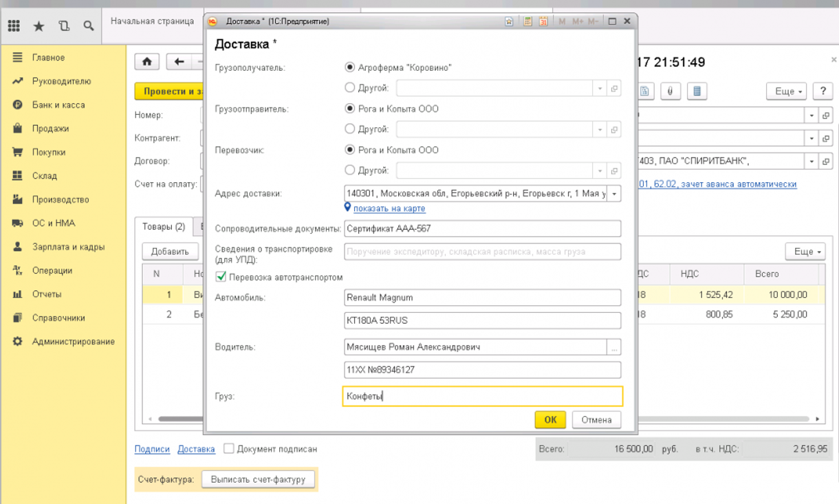Select 'Другой' radio for Грузополучатель
This screenshot has width=839, height=504.
tap(350, 88)
